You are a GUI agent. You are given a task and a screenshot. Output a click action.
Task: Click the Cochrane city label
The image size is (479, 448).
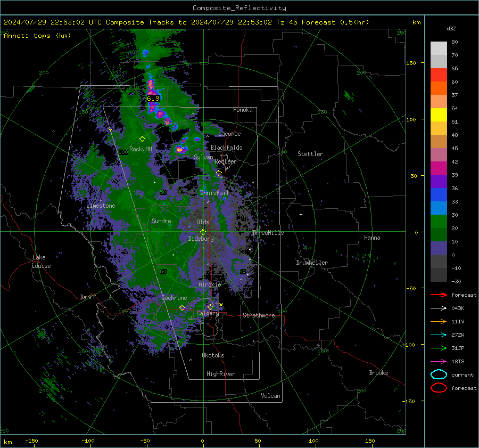[x=174, y=298]
